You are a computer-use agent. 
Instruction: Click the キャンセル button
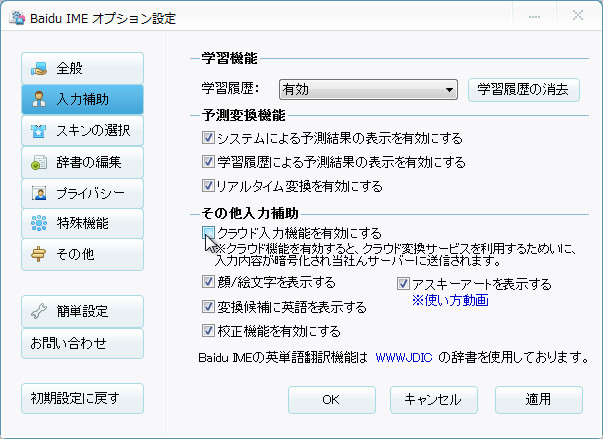click(433, 400)
